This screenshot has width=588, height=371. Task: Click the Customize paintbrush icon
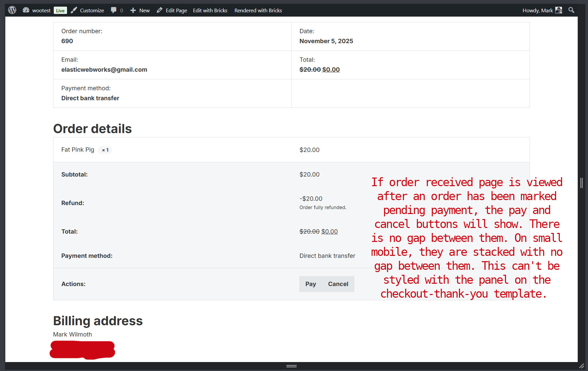(74, 10)
